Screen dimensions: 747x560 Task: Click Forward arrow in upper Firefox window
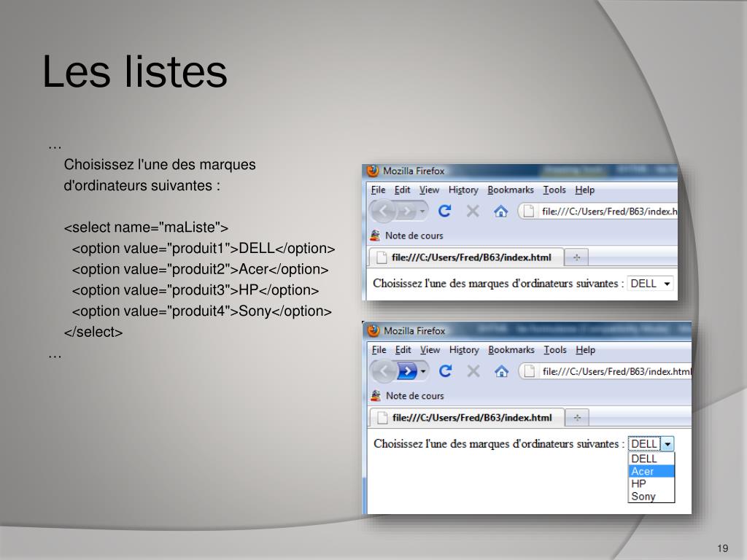(406, 211)
